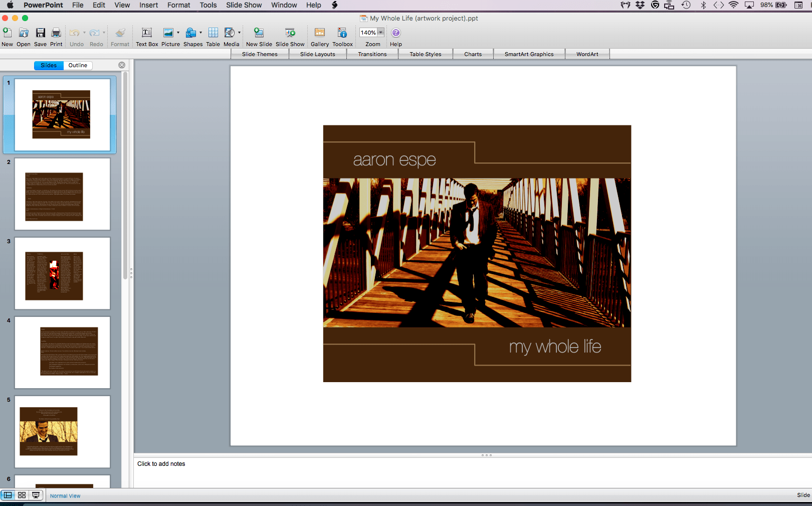Open the Tools menu
The image size is (812, 506).
208,5
